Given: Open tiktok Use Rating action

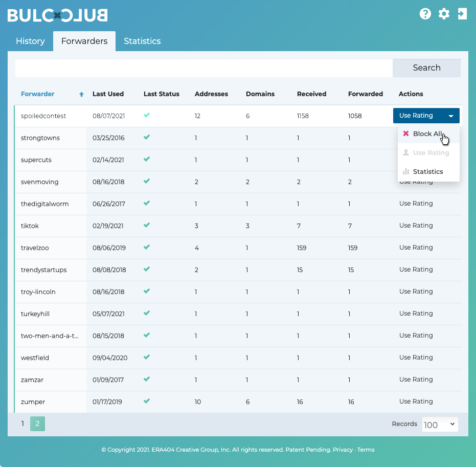Looking at the screenshot, I should [x=416, y=225].
